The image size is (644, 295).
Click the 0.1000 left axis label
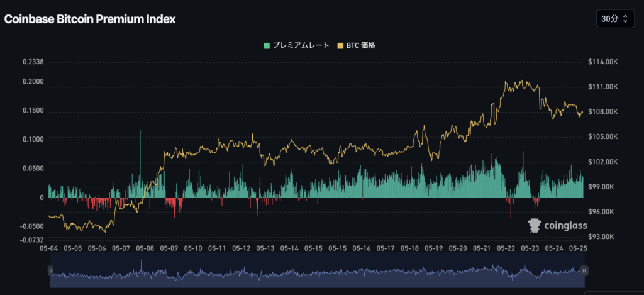tap(34, 139)
